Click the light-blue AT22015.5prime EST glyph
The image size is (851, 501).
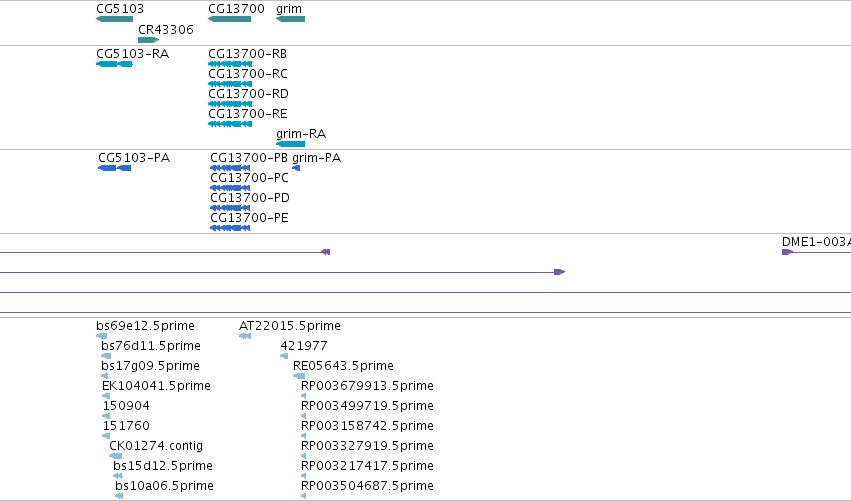pos(245,336)
